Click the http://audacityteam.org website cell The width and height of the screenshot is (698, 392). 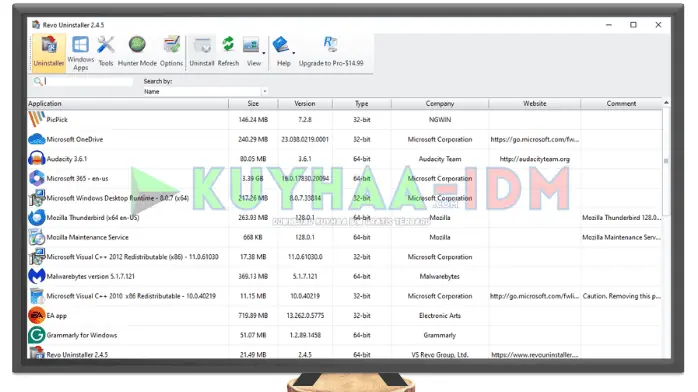point(535,159)
